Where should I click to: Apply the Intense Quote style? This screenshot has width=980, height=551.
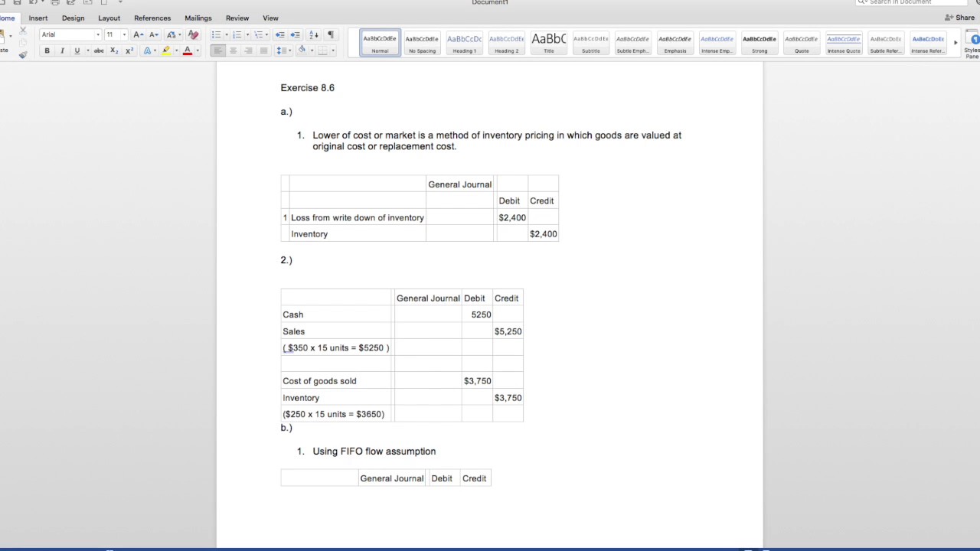click(x=844, y=43)
